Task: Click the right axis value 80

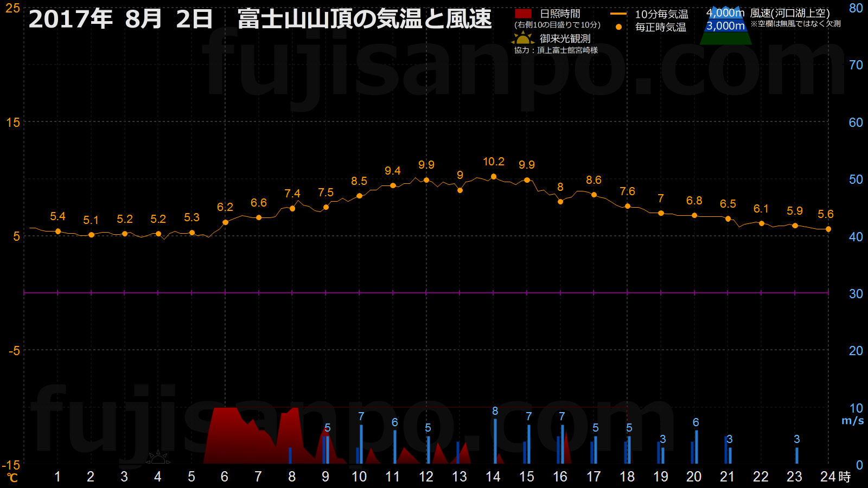Action: pos(856,8)
